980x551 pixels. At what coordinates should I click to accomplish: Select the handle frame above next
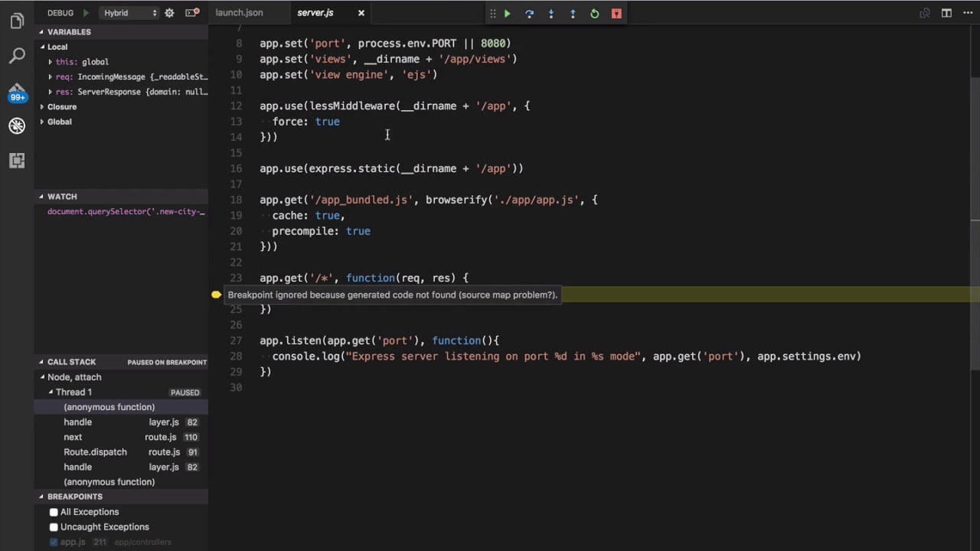tap(121, 422)
